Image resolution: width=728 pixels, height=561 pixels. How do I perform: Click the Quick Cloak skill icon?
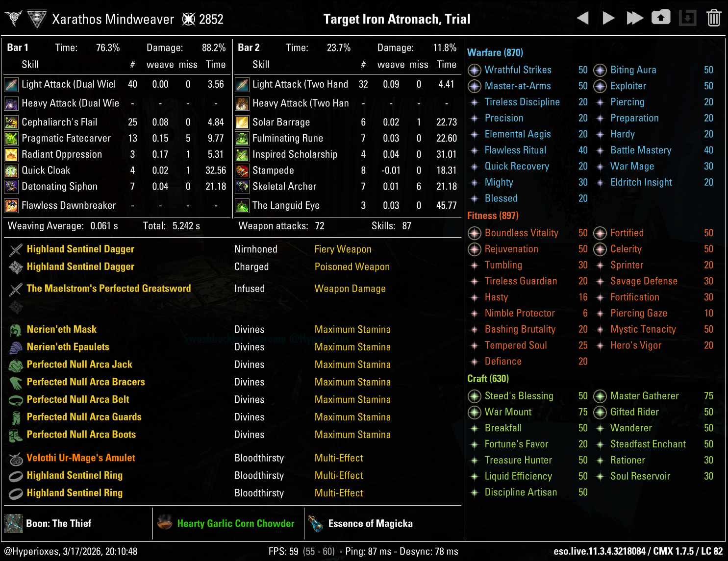pyautogui.click(x=11, y=171)
